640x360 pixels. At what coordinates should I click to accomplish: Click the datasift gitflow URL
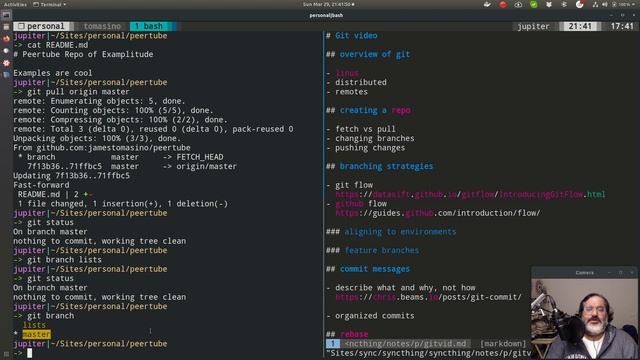tap(470, 194)
